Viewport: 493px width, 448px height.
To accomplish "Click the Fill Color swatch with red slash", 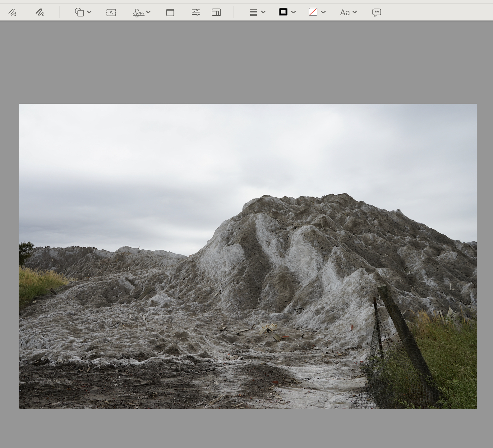I will click(x=313, y=12).
